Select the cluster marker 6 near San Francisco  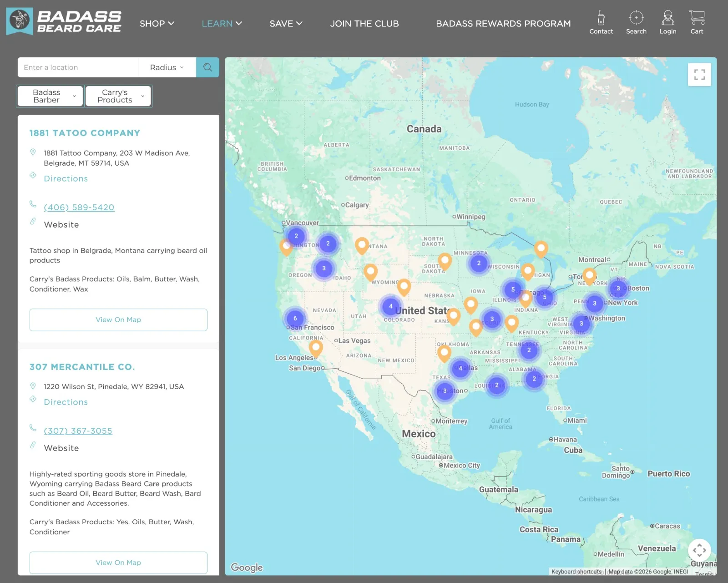[295, 319]
